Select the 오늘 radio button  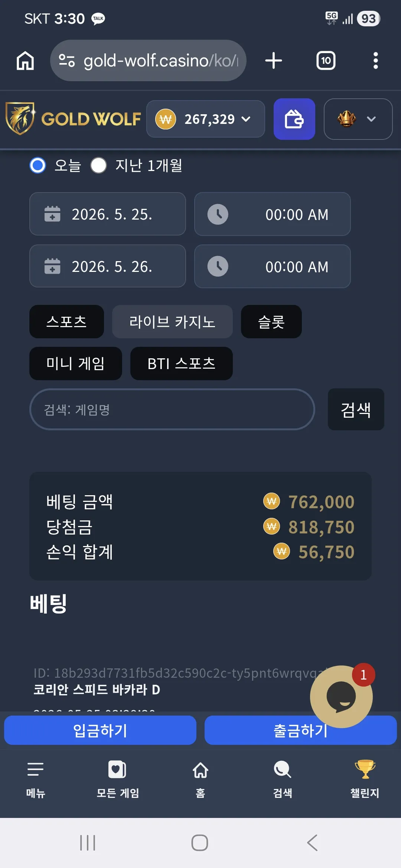(38, 165)
